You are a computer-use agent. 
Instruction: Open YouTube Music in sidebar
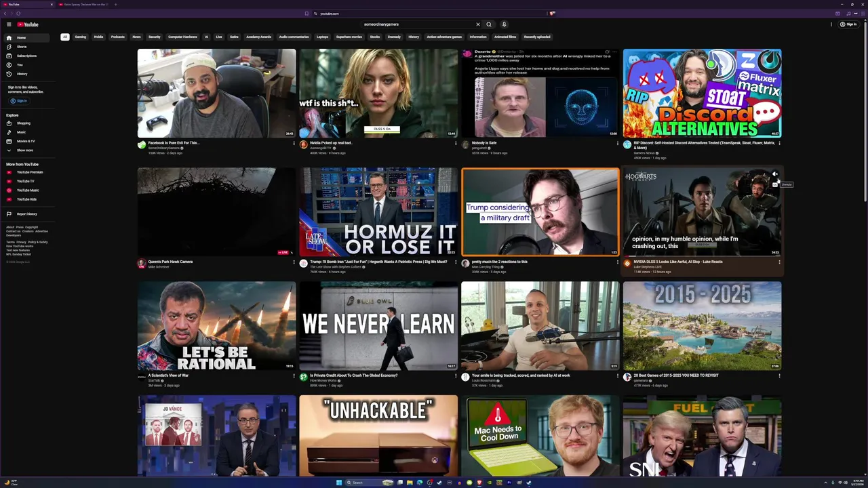(28, 190)
